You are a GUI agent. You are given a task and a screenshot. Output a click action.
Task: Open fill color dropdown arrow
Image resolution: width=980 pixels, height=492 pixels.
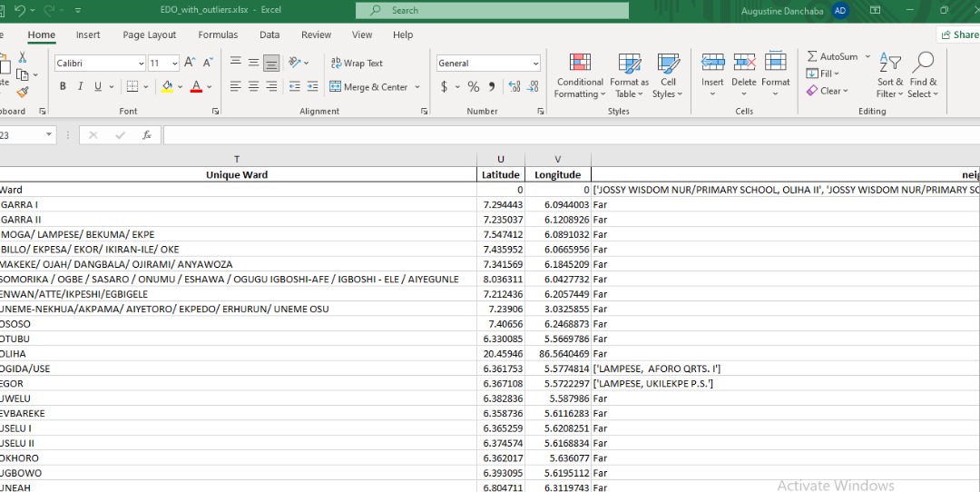[180, 87]
